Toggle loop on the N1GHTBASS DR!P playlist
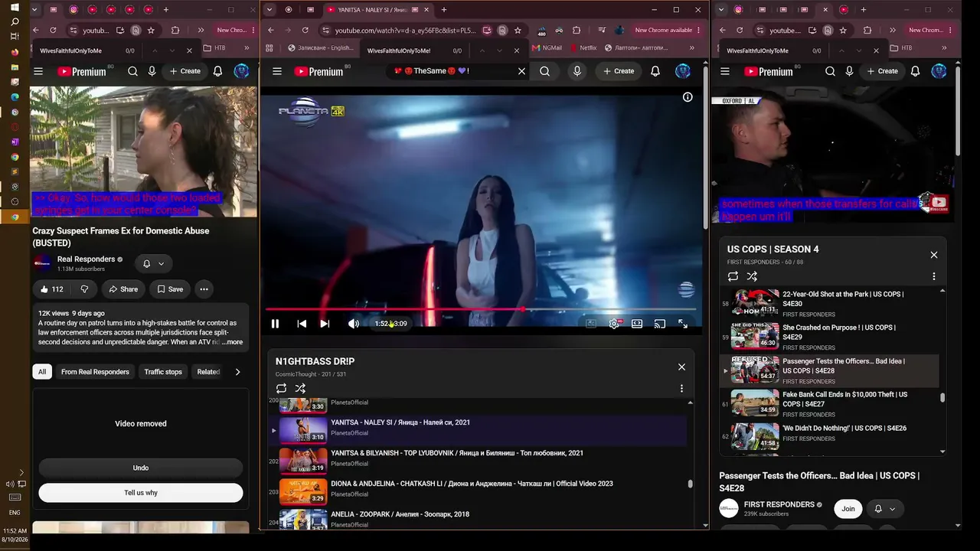The width and height of the screenshot is (980, 551). 282,389
